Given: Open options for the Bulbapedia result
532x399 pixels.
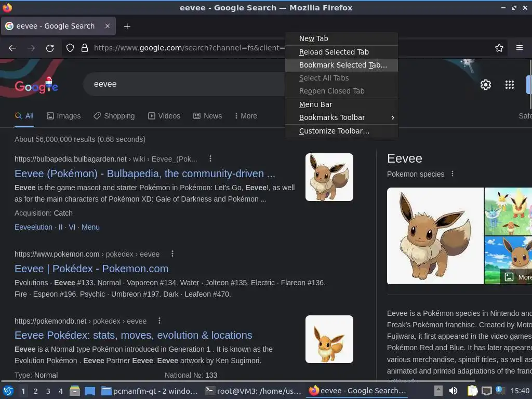Looking at the screenshot, I should (x=210, y=158).
